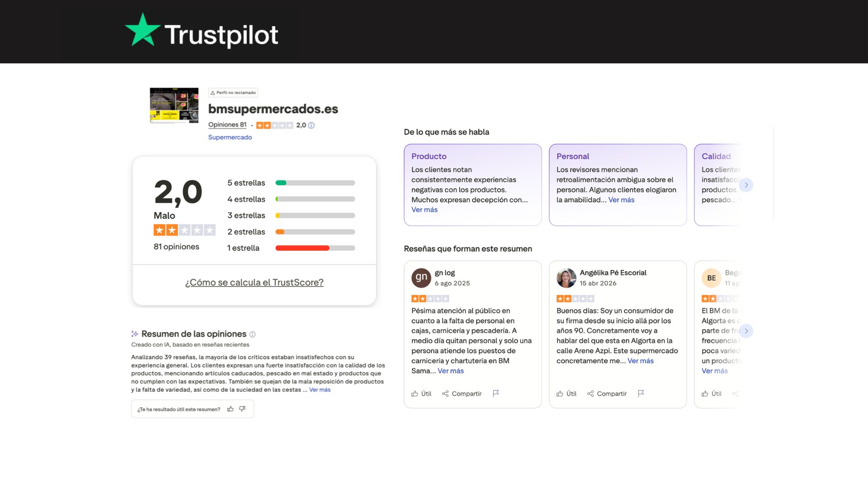Image resolution: width=868 pixels, height=488 pixels.
Task: Filter by 2 estrellas row
Action: pyautogui.click(x=291, y=232)
